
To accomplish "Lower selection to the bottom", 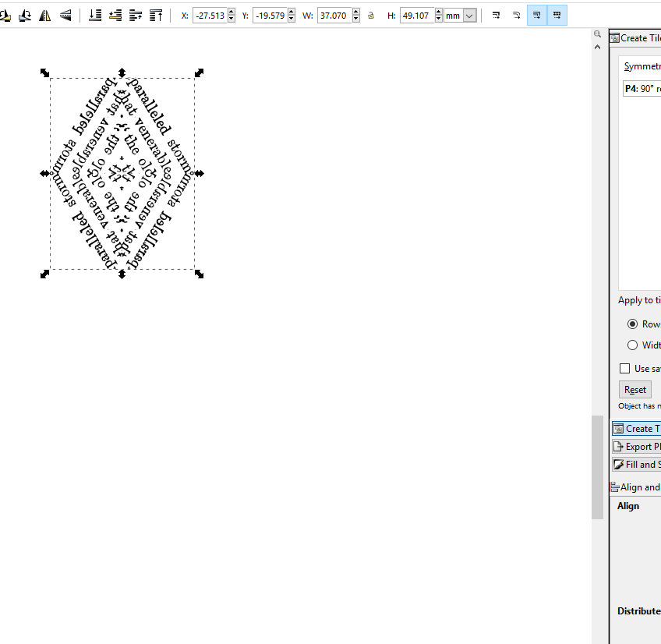I will coord(95,14).
